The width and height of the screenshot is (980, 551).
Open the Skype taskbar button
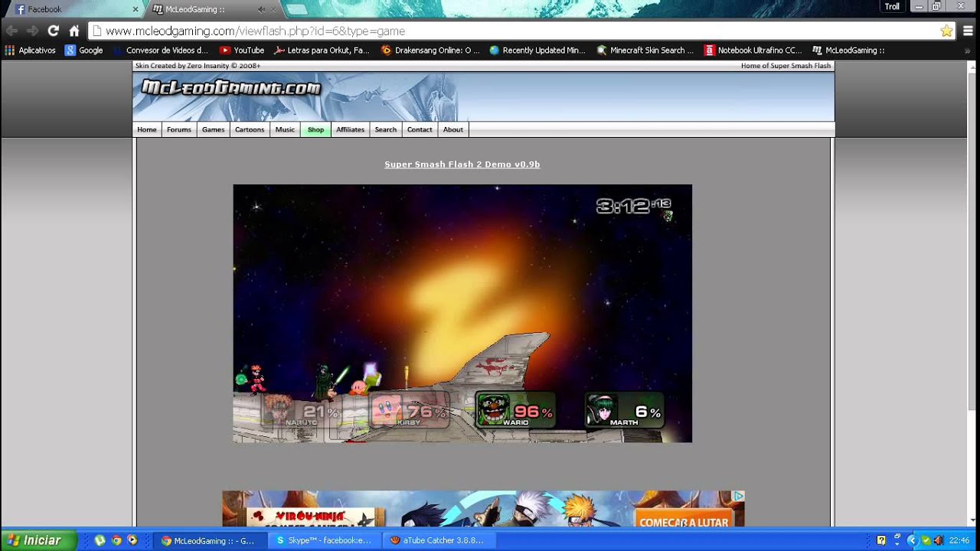(x=325, y=540)
